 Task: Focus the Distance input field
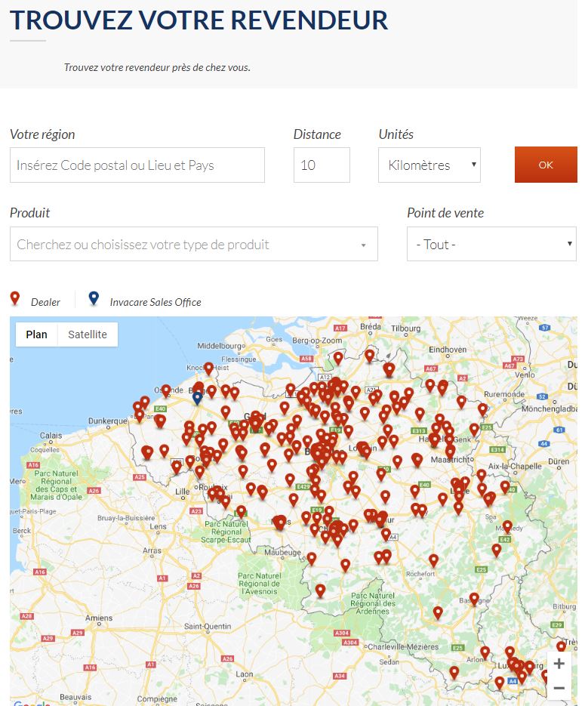pyautogui.click(x=322, y=165)
